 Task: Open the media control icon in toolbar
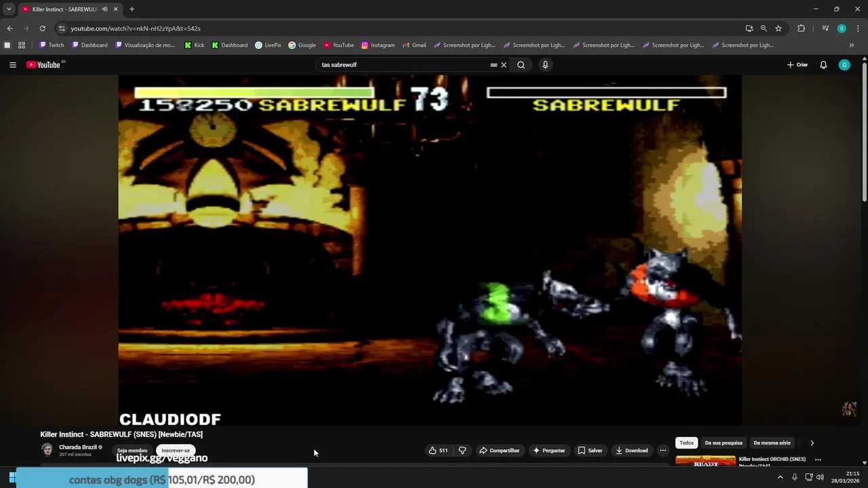pyautogui.click(x=825, y=28)
